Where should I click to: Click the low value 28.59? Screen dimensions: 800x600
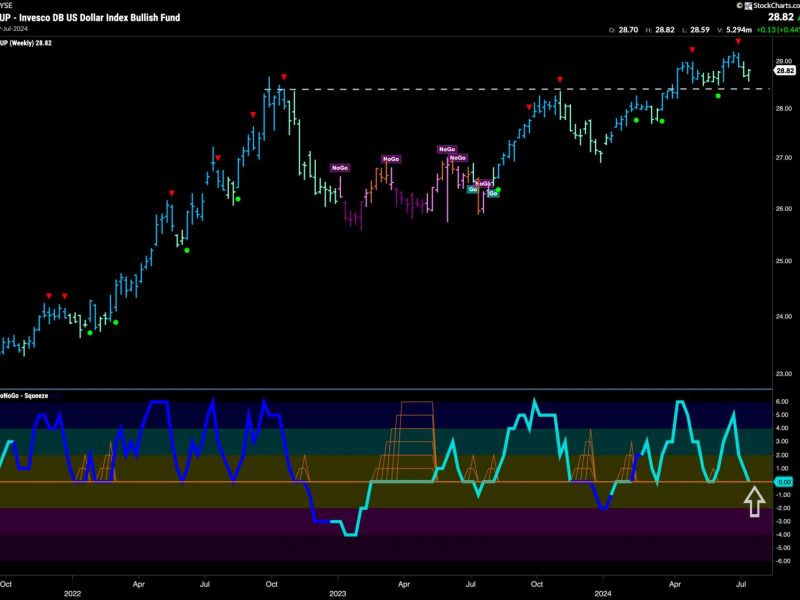coord(699,30)
